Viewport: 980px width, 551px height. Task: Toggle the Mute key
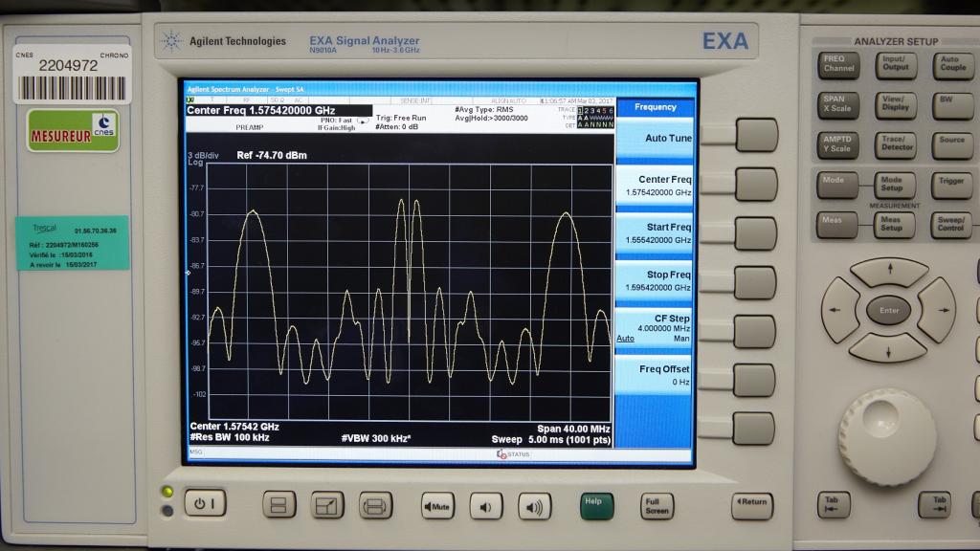437,505
